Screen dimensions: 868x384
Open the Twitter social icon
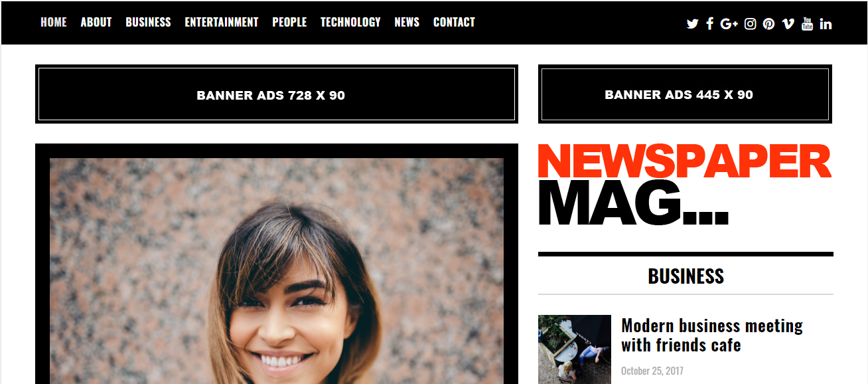(692, 24)
